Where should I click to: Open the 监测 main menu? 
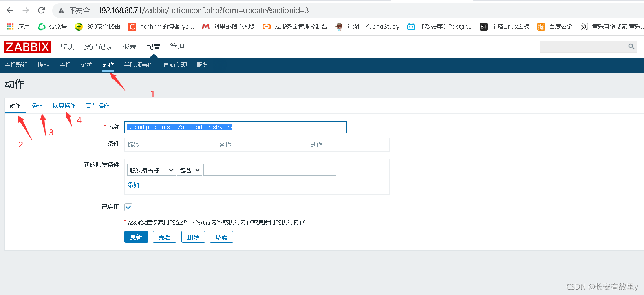coord(68,47)
